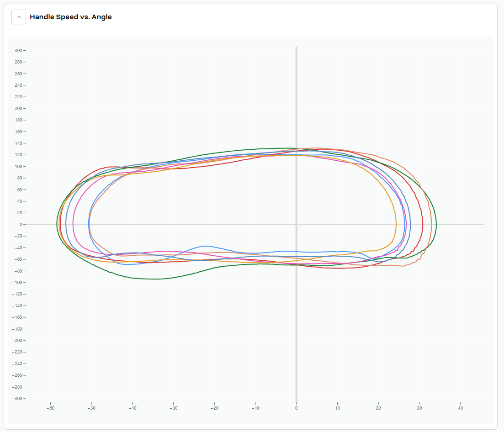504x432 pixels.
Task: Click the 300 label on the y-axis
Action: (x=17, y=50)
